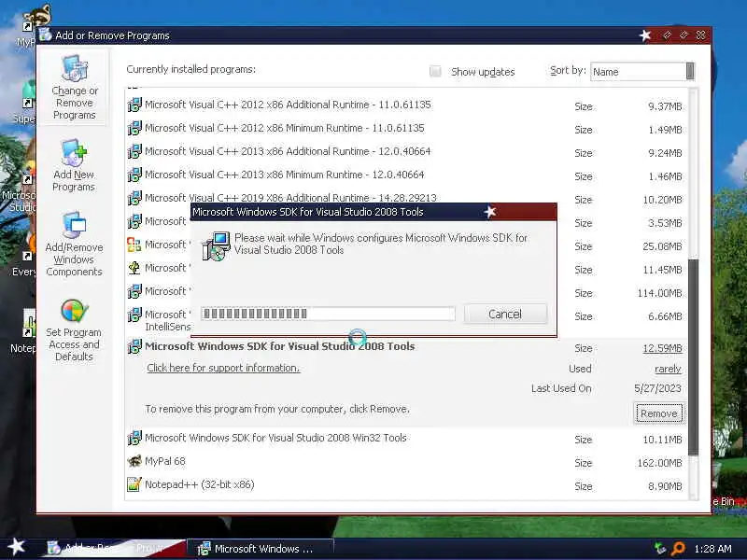Switch to Microsoft Windows taskbar button
Image resolution: width=747 pixels, height=560 pixels.
pos(261,549)
